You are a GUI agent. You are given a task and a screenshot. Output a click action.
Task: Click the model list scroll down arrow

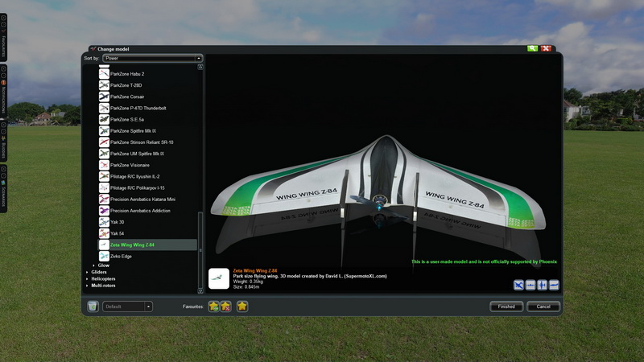[x=200, y=291]
